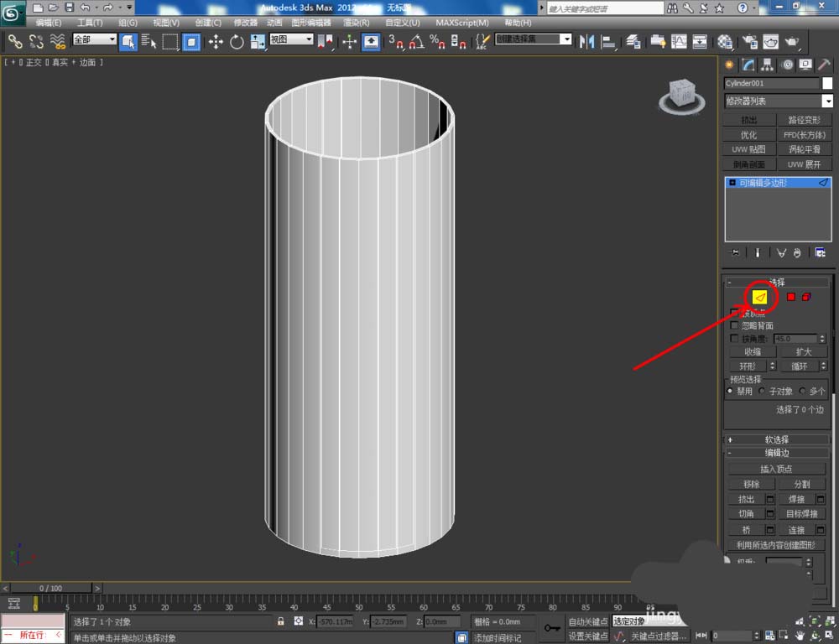Select the Rotate transform tool
This screenshot has height=644, width=839.
click(237, 41)
